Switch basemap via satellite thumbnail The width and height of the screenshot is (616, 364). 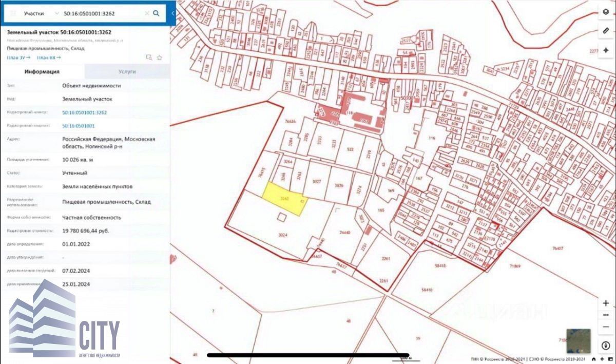[x=579, y=341]
